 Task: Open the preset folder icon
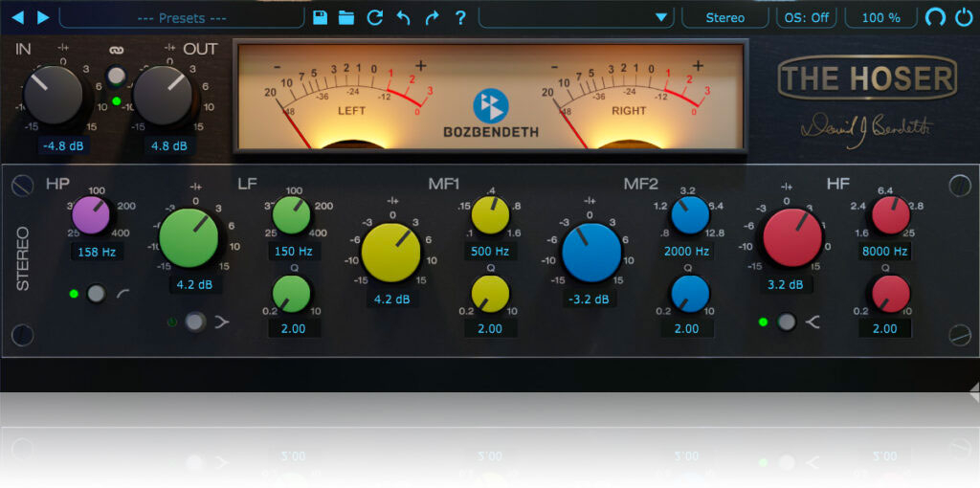[346, 17]
